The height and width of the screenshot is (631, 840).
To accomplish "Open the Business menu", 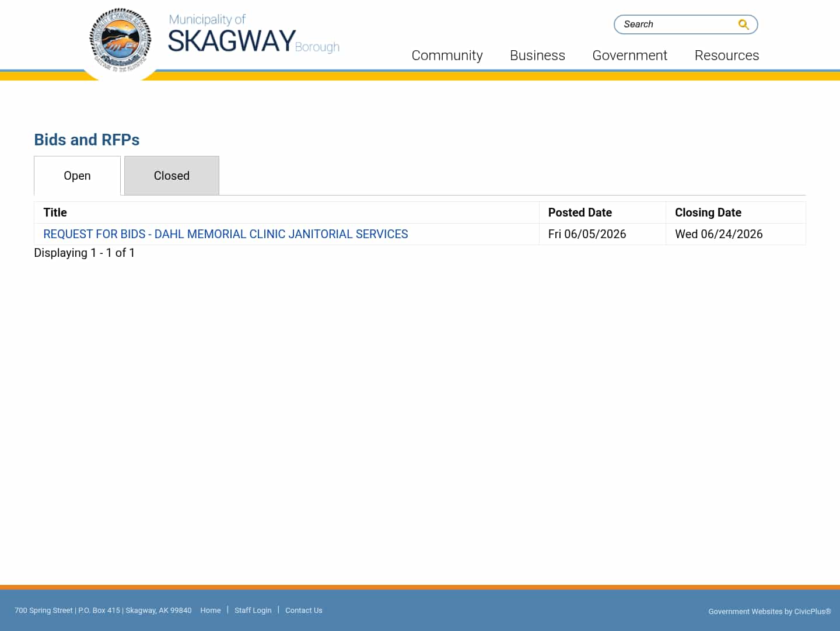I will click(x=537, y=55).
